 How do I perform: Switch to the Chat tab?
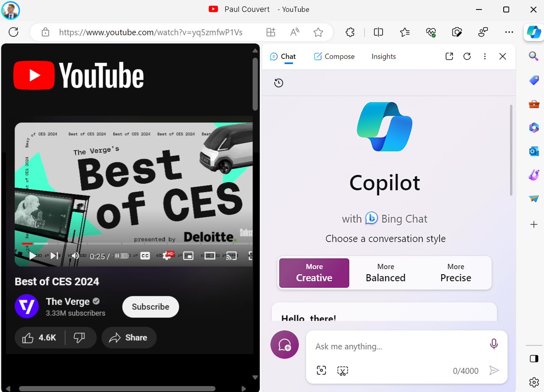coord(283,57)
